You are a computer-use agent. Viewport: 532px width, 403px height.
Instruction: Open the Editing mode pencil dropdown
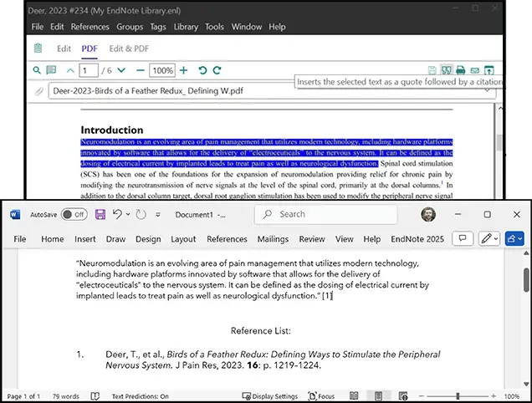[489, 239]
